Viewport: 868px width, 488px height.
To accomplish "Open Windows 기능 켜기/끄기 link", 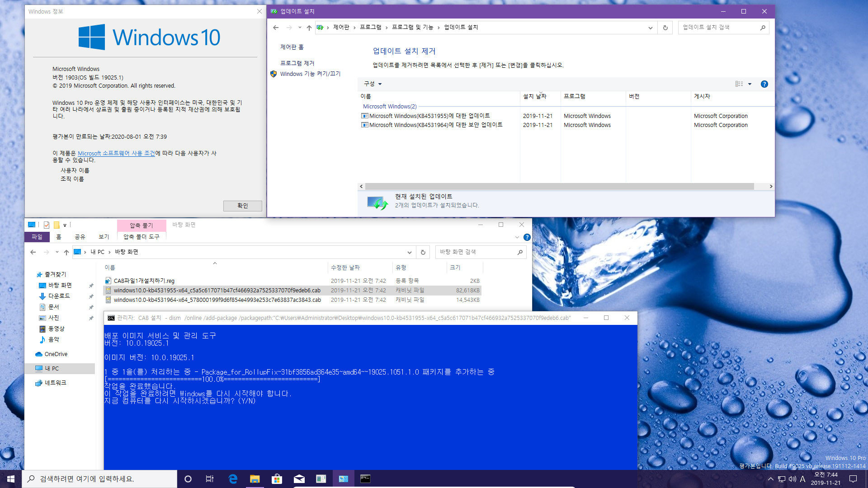I will click(x=310, y=74).
